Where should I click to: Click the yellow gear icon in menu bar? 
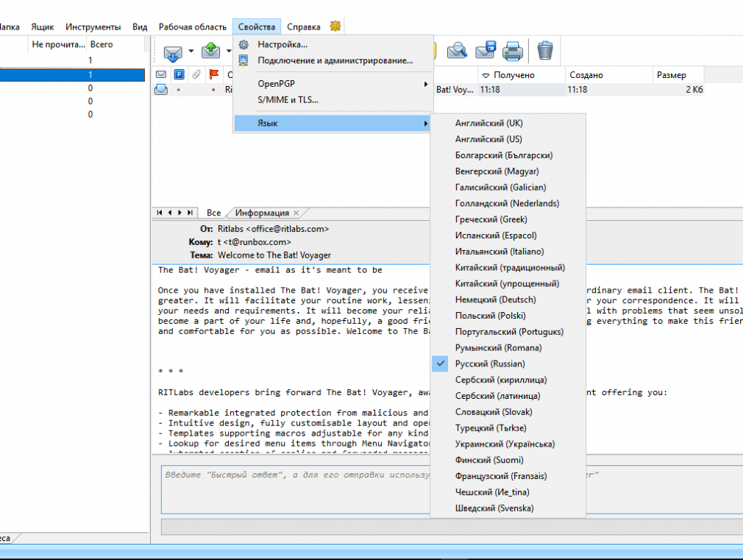335,26
